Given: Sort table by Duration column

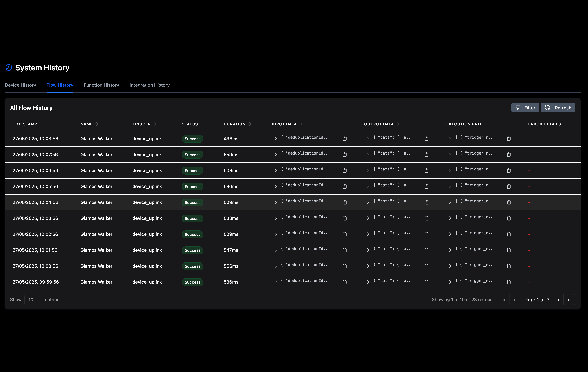Looking at the screenshot, I should (249, 124).
